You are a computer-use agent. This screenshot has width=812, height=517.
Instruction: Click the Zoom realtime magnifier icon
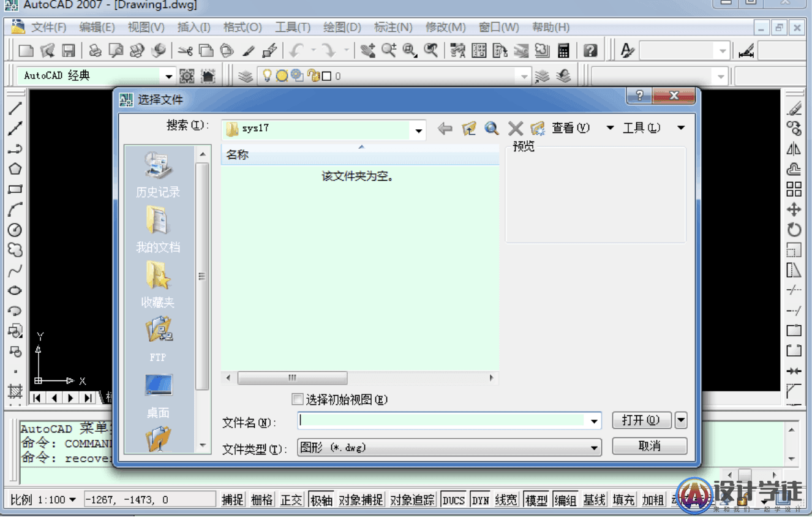point(389,50)
